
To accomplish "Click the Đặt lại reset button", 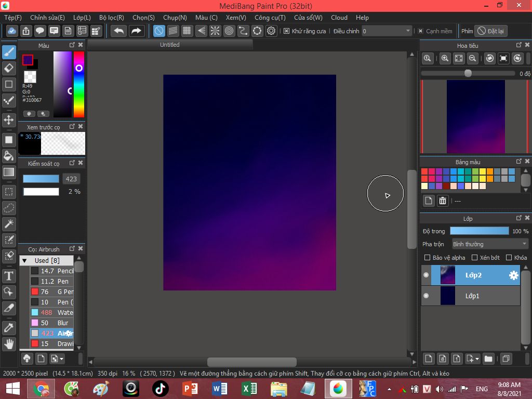I will click(491, 31).
